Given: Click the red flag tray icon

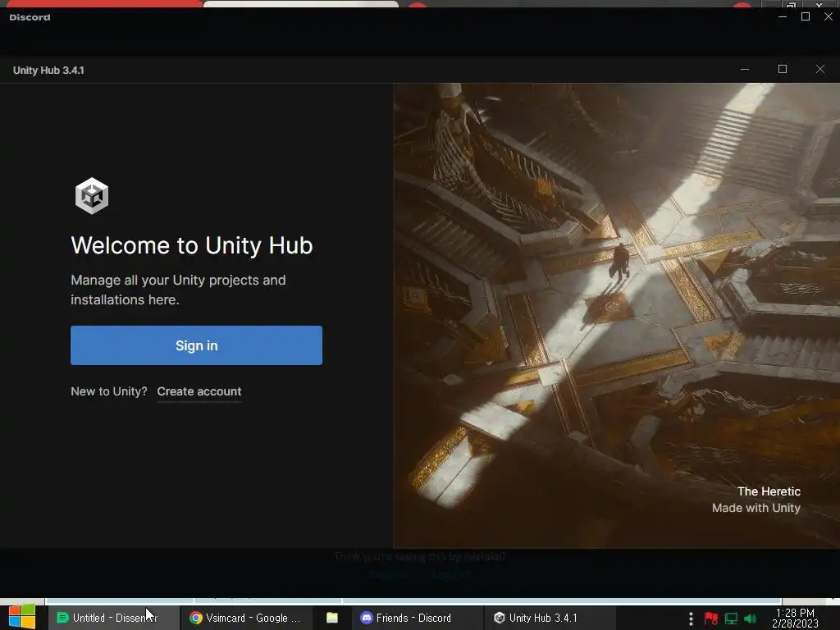Looking at the screenshot, I should click(711, 619).
